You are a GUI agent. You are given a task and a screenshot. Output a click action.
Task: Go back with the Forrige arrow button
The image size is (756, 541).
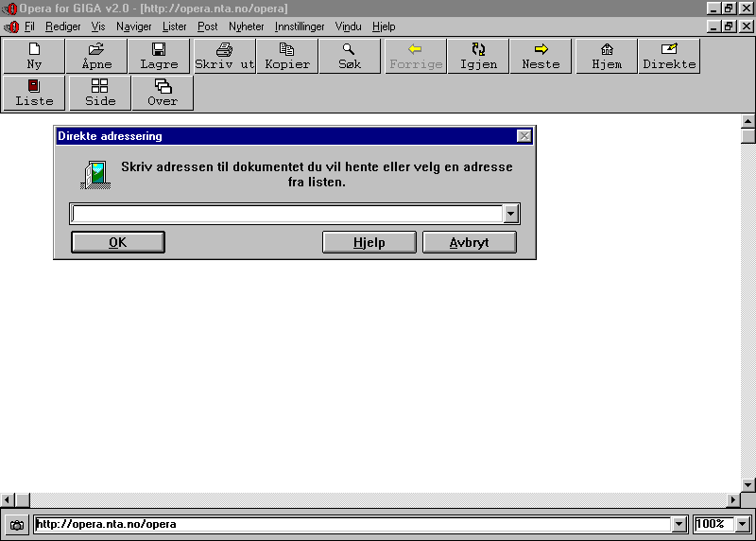(415, 57)
